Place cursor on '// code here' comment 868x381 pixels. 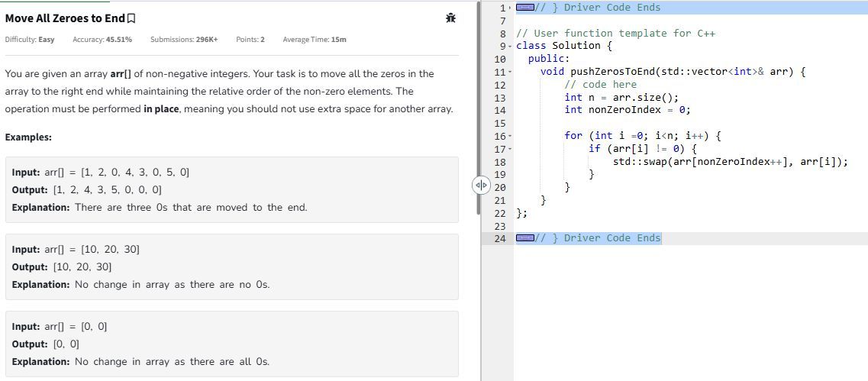click(x=601, y=84)
